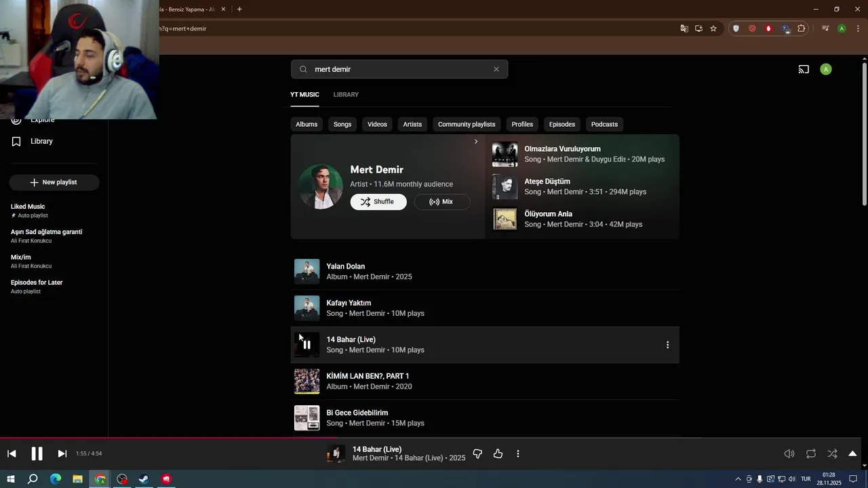Open the Windows notification center
Screen dimensions: 868x488
[x=853, y=479]
